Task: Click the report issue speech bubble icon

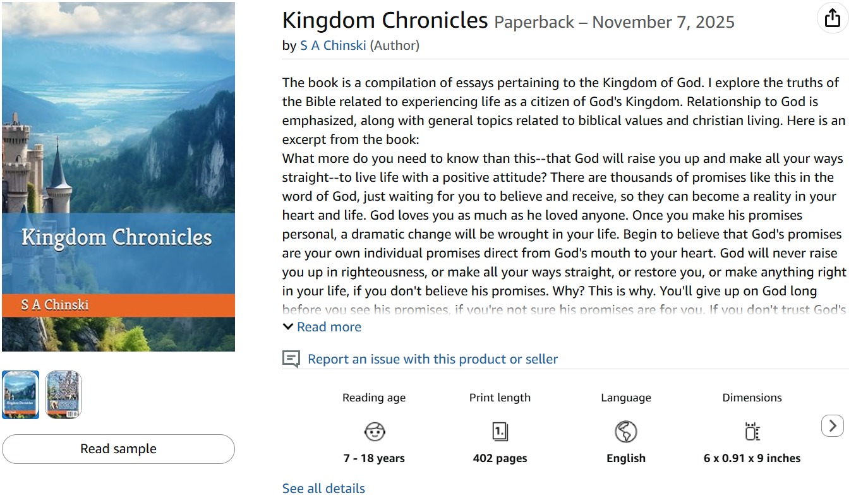Action: coord(291,359)
